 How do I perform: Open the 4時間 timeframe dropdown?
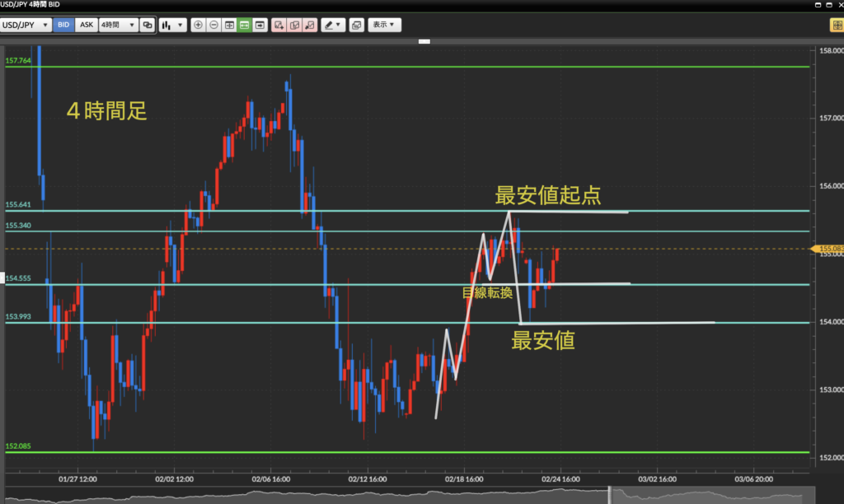pyautogui.click(x=117, y=26)
